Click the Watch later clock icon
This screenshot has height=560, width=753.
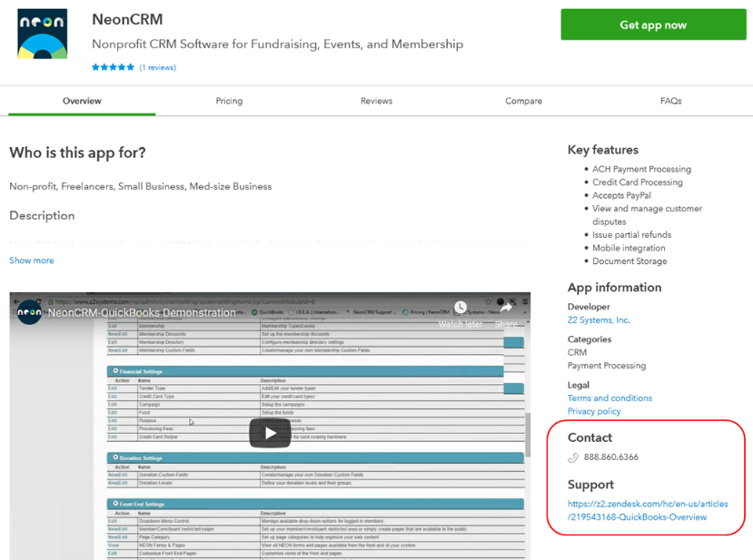coord(461,308)
